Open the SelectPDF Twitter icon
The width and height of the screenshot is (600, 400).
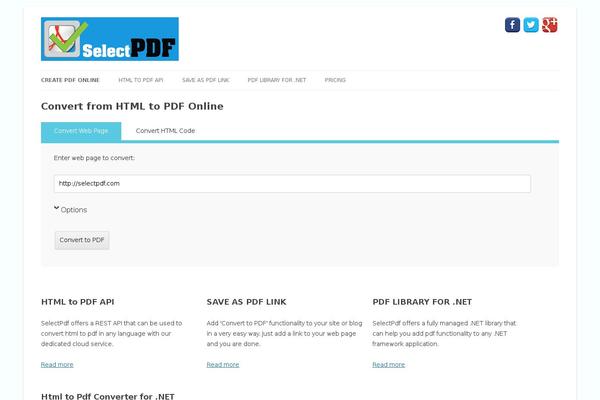531,25
